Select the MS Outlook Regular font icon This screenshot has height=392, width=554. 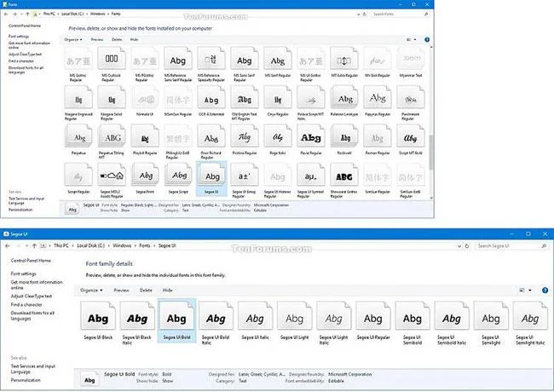(x=112, y=60)
